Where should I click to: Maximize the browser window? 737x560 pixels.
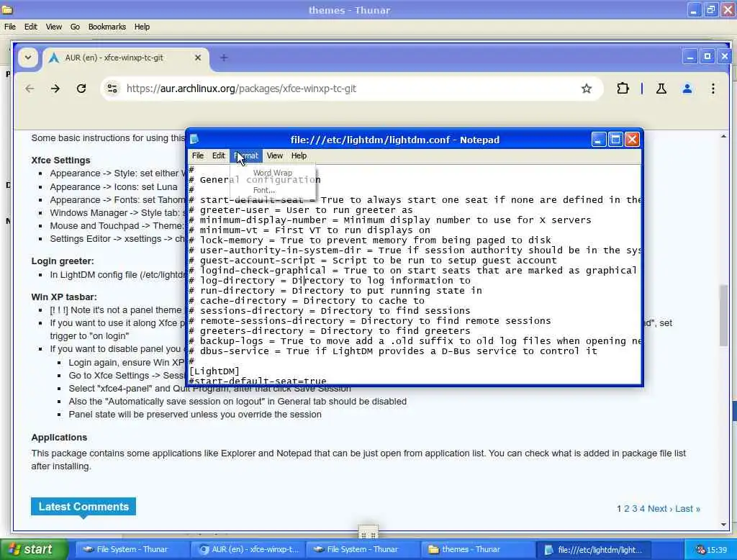coord(707,56)
